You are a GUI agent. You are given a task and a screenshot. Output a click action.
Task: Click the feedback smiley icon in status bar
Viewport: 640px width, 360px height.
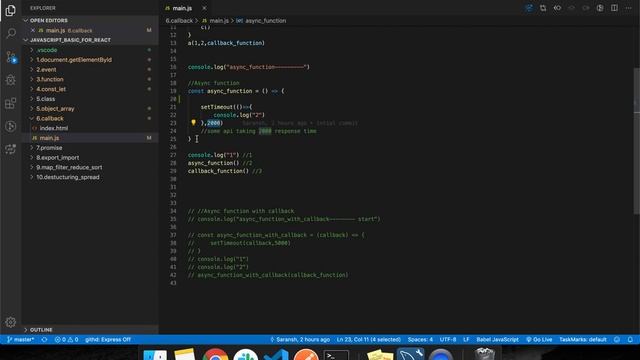click(x=617, y=340)
